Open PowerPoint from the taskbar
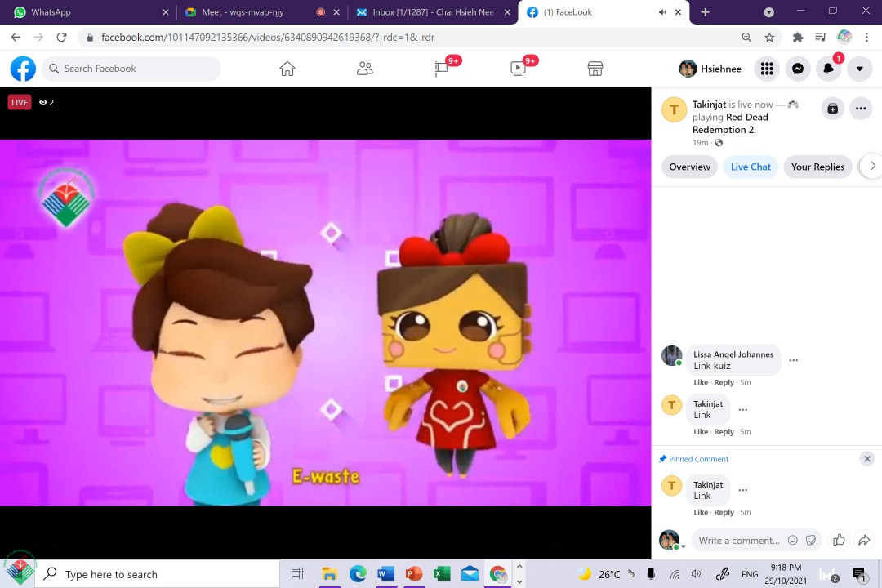The image size is (882, 588). click(414, 574)
